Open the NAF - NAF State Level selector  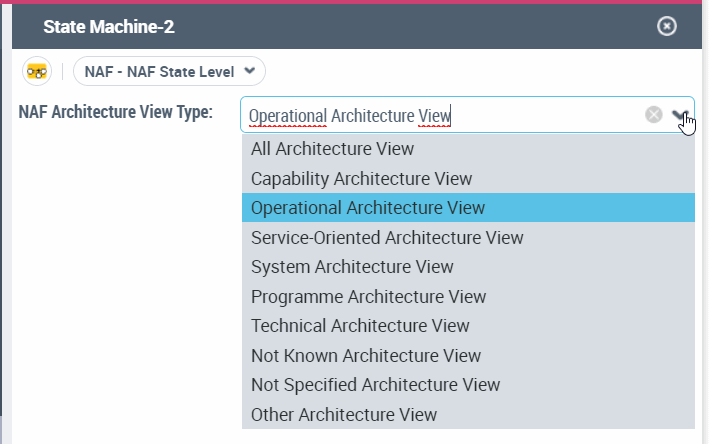pyautogui.click(x=160, y=72)
